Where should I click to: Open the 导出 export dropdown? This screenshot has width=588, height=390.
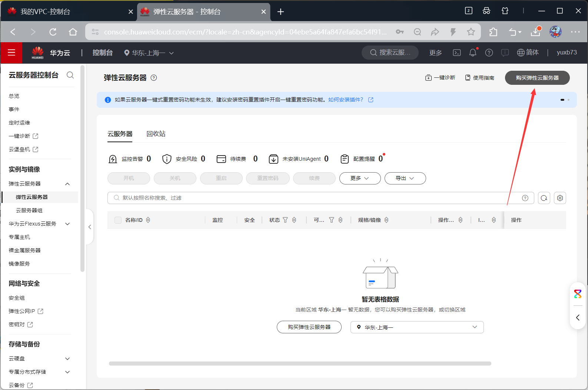(x=405, y=178)
